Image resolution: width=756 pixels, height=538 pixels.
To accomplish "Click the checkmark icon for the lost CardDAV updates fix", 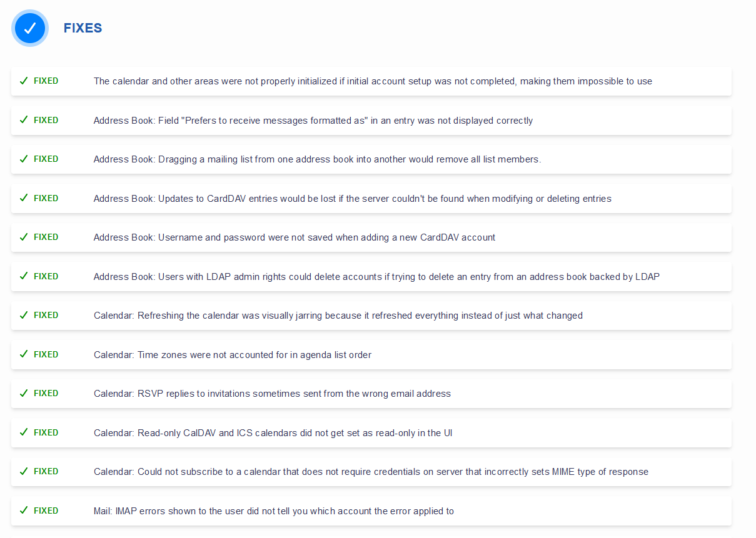I will coord(24,198).
